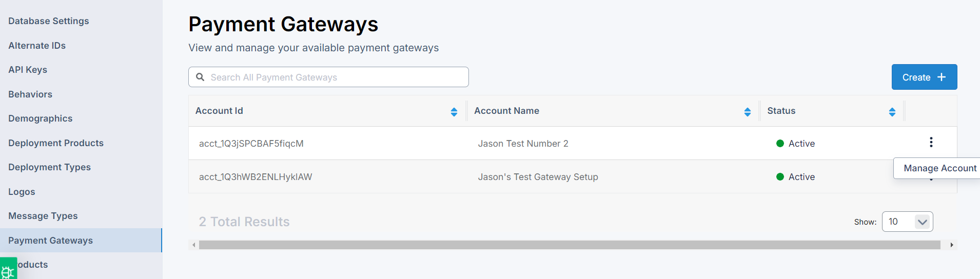980x279 pixels.
Task: Open the Show results count dropdown
Action: click(x=907, y=222)
